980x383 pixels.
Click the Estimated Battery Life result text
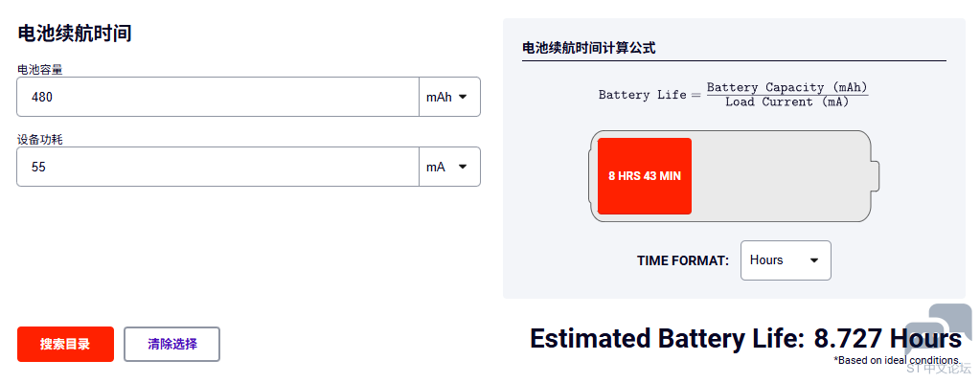click(x=744, y=339)
